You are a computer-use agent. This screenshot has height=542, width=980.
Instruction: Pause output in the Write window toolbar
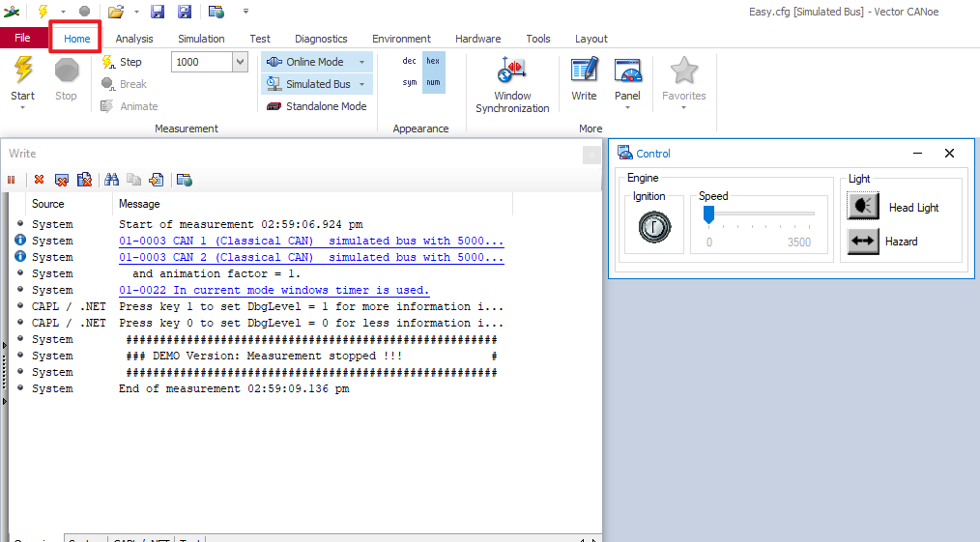tap(12, 180)
